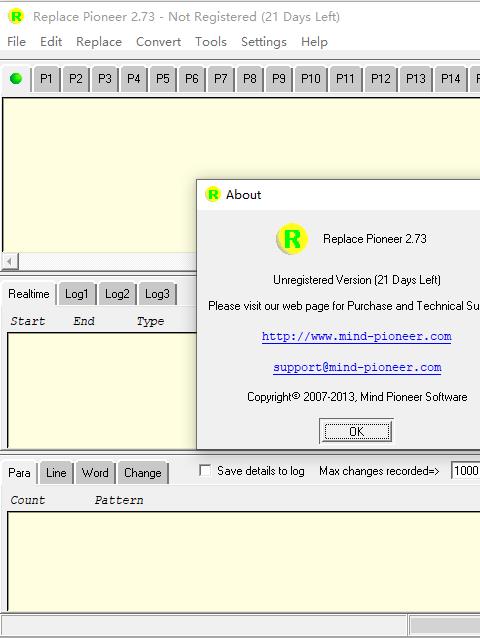The image size is (480, 638).
Task: Switch to the P9 tab
Action: click(x=279, y=79)
